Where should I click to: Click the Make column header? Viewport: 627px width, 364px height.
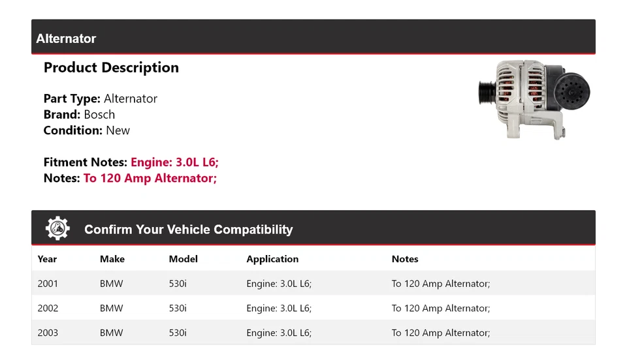pos(112,259)
